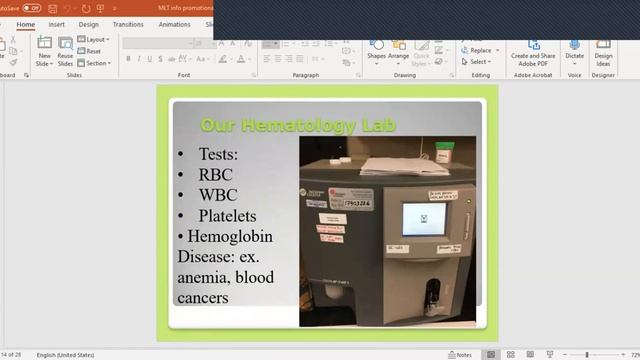Open the Select dropdown
Image resolution: width=640 pixels, height=360 pixels.
[476, 62]
